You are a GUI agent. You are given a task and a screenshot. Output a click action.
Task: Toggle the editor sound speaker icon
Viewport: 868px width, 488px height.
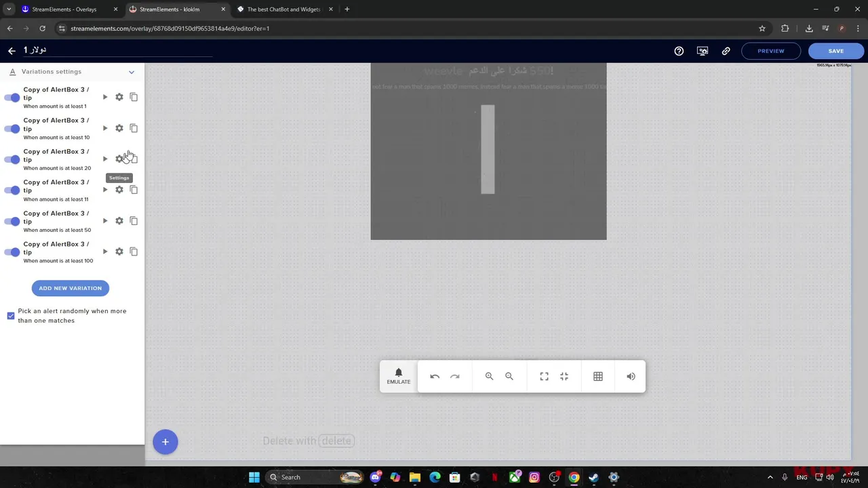click(x=631, y=376)
